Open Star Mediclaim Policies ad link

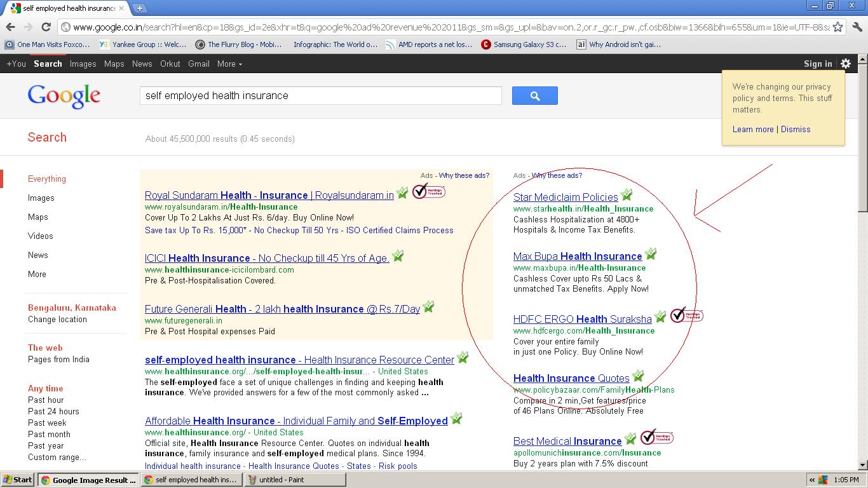coord(566,197)
